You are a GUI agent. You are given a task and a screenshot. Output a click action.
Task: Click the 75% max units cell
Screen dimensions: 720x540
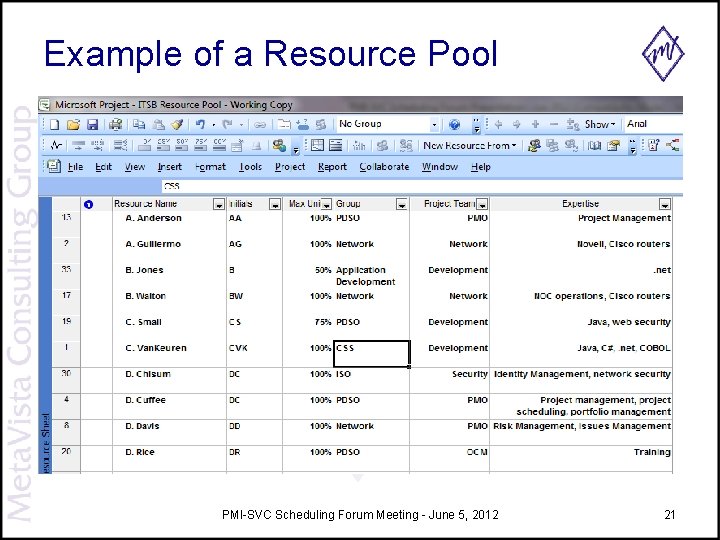point(308,327)
